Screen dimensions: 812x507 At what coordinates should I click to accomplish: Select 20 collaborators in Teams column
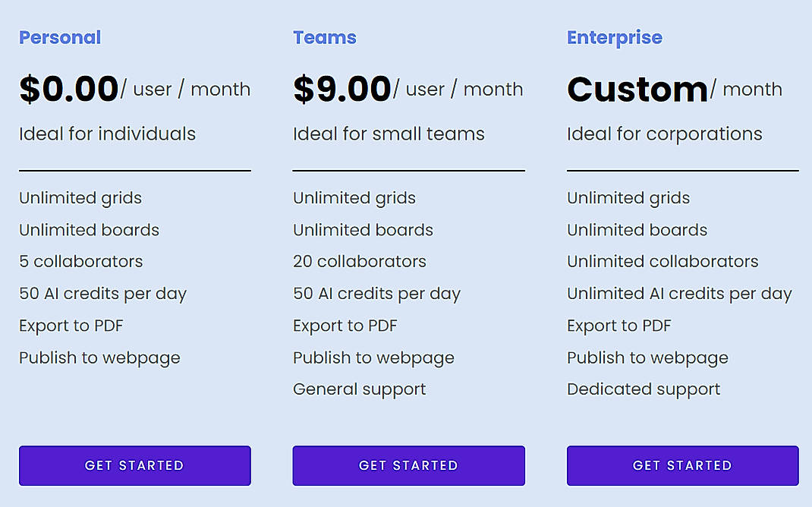coord(361,262)
